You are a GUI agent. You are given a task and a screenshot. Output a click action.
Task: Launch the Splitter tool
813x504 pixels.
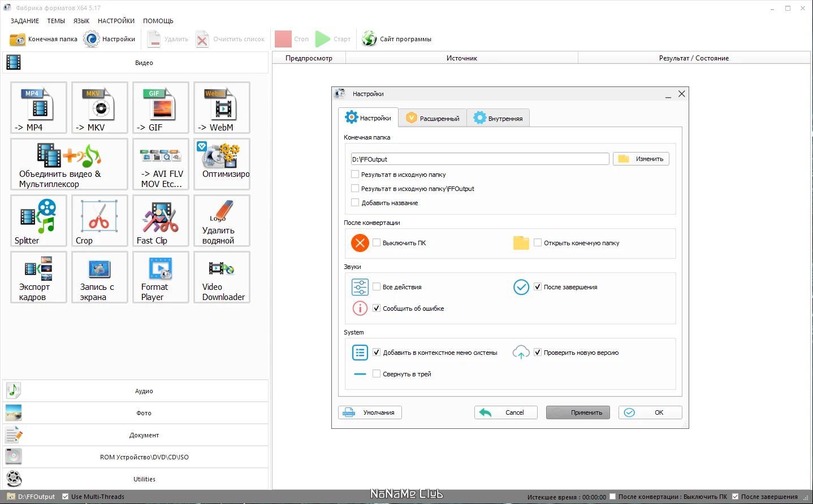(38, 220)
